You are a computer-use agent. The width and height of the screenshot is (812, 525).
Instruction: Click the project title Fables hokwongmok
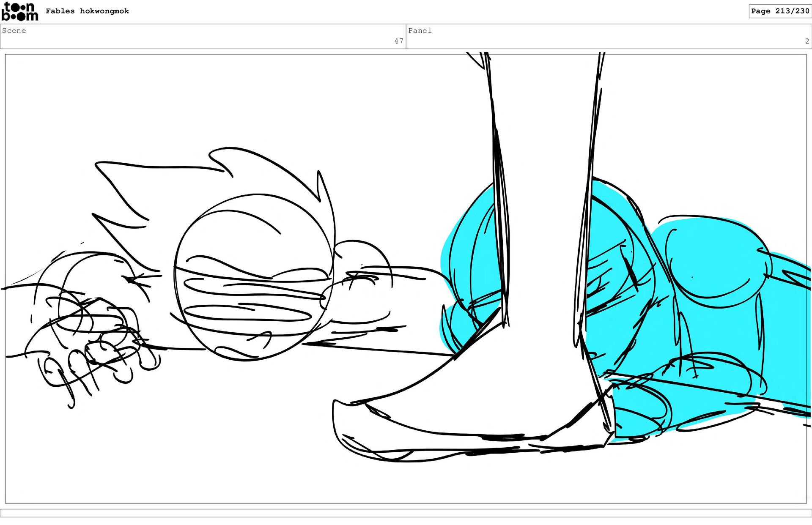click(87, 11)
